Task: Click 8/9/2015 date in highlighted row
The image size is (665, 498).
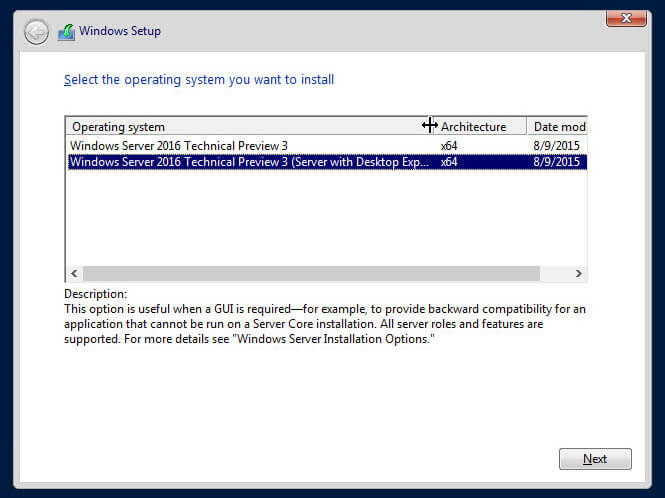Action: click(556, 162)
